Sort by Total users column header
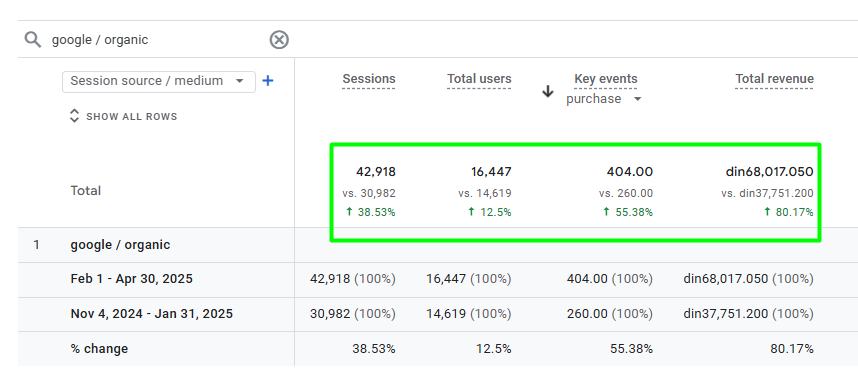The width and height of the screenshot is (858, 374). 479,79
